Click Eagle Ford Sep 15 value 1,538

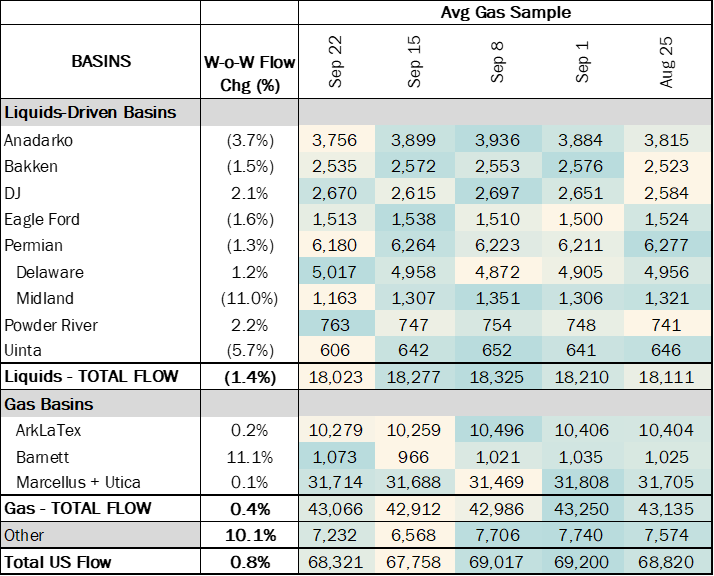(x=414, y=219)
